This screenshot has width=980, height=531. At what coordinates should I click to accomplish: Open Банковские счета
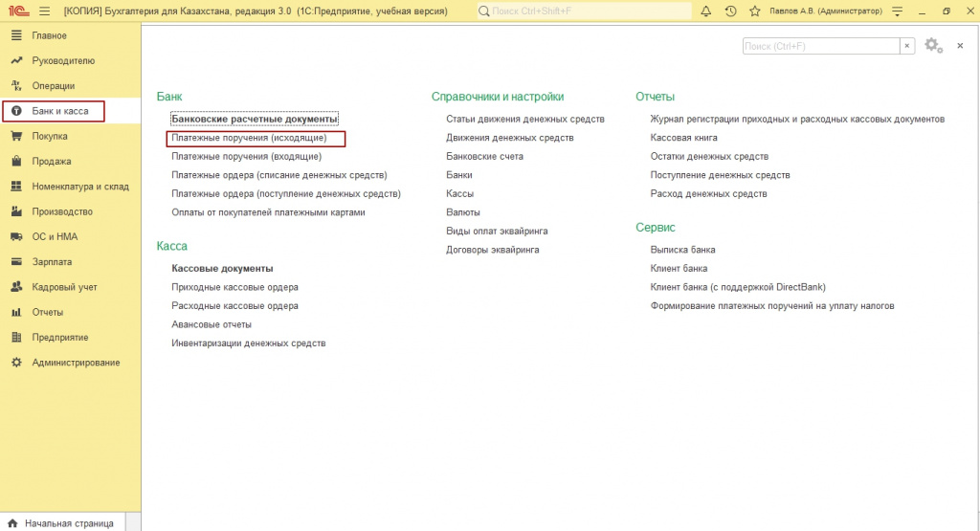pos(484,156)
